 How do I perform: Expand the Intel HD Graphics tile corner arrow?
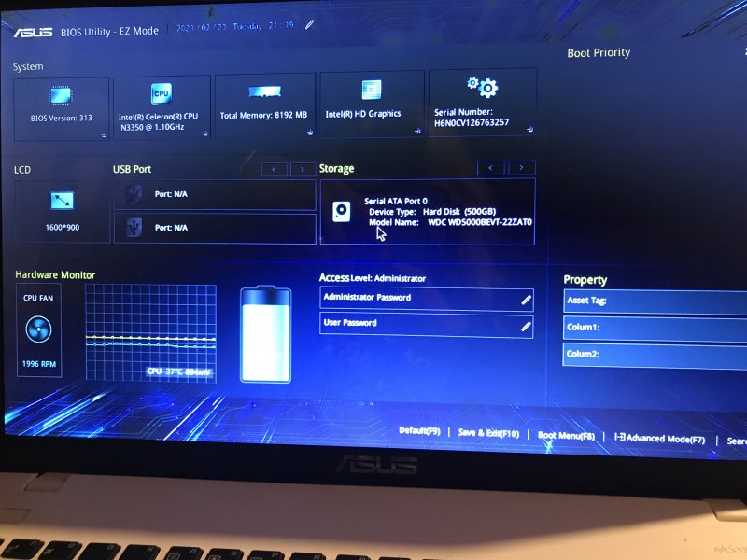(417, 131)
